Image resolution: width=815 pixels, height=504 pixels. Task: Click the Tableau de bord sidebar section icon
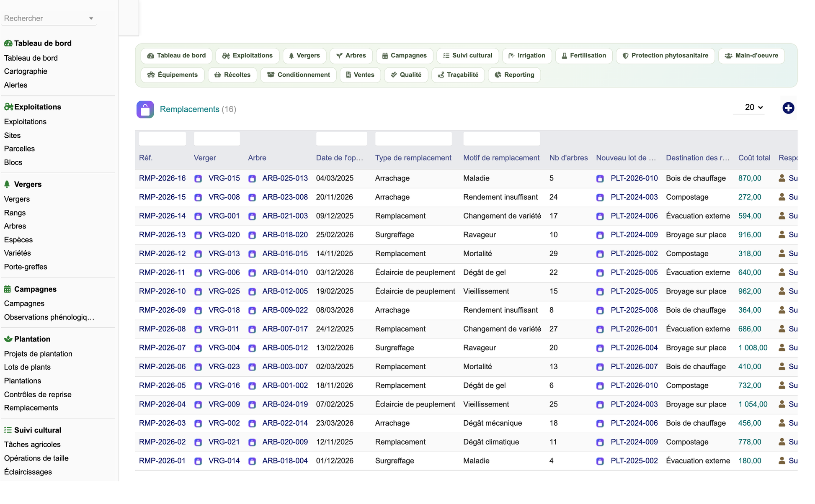(8, 43)
